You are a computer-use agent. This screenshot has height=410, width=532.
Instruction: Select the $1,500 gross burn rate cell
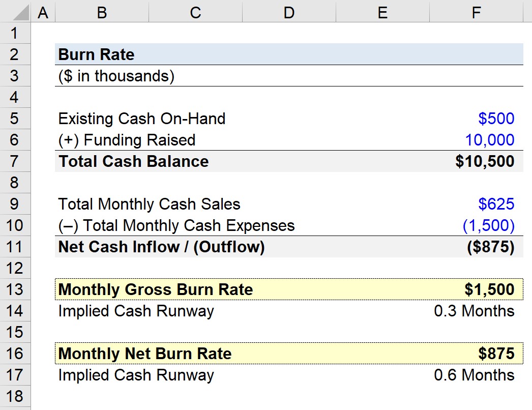(x=489, y=289)
